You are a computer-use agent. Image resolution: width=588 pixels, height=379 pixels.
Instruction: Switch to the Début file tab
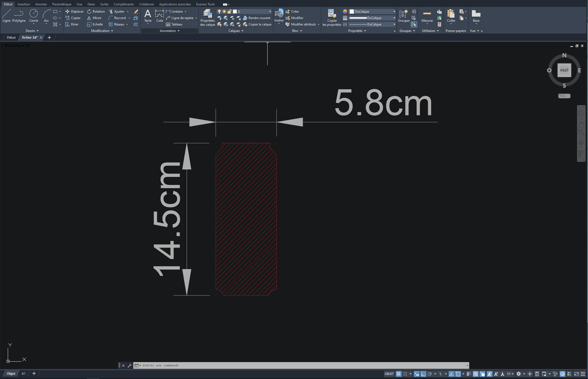pos(11,38)
